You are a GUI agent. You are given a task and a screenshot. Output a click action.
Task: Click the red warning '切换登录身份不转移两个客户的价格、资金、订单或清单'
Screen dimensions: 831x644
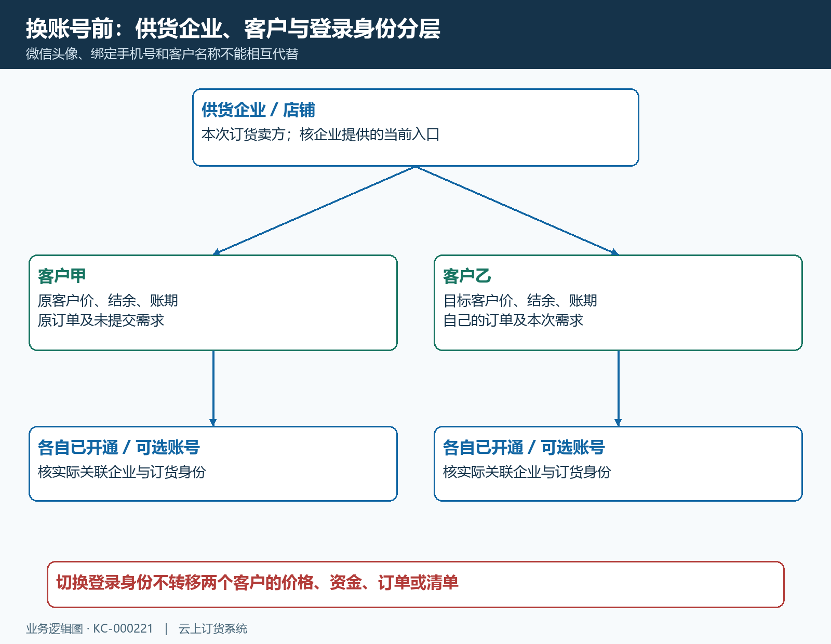point(258,583)
